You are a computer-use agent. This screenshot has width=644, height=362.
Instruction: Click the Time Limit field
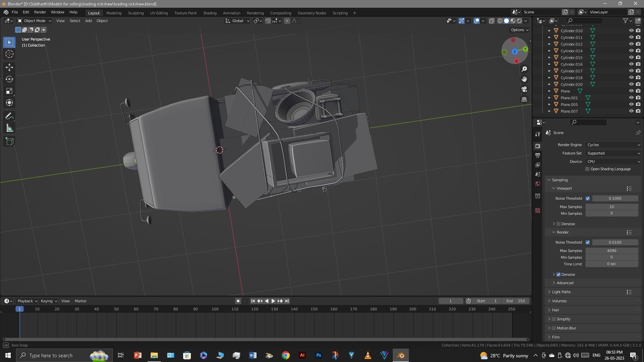pyautogui.click(x=611, y=264)
